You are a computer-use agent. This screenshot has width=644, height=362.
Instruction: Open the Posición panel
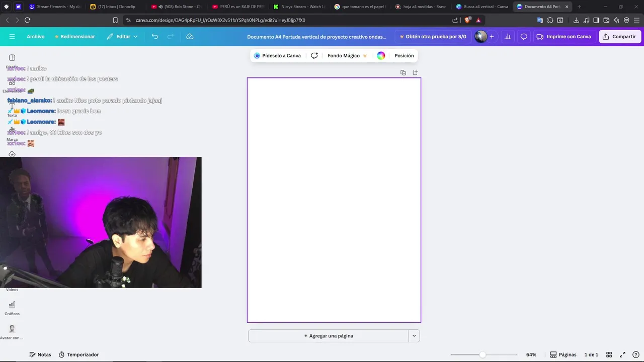pos(404,56)
